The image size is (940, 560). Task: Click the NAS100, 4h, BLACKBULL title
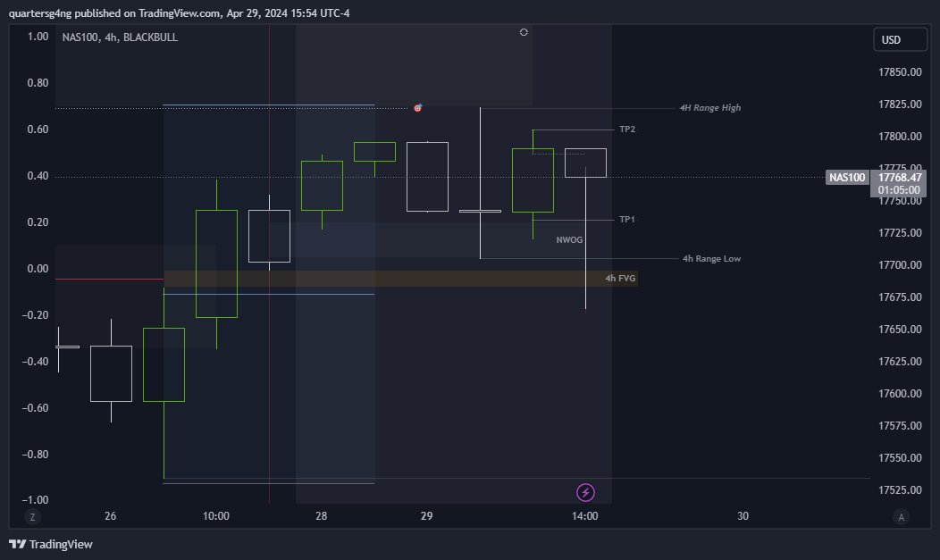tap(120, 38)
